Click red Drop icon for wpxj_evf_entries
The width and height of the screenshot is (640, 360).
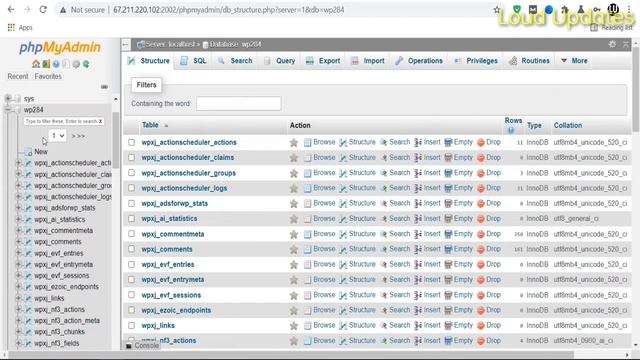[x=480, y=264]
